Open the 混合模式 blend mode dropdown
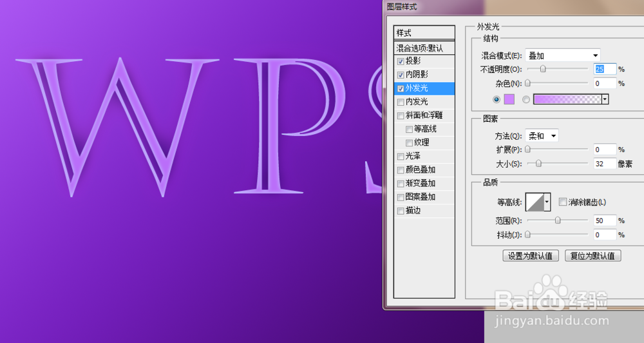 click(563, 55)
